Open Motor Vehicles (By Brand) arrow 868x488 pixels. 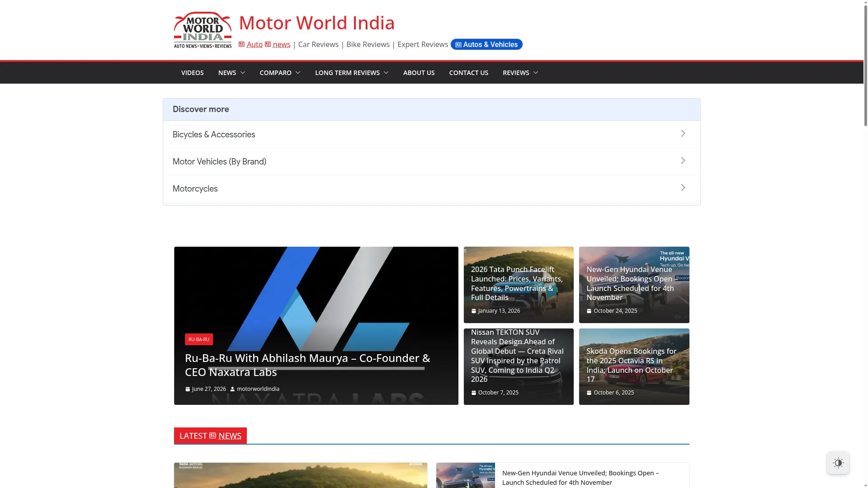point(683,160)
